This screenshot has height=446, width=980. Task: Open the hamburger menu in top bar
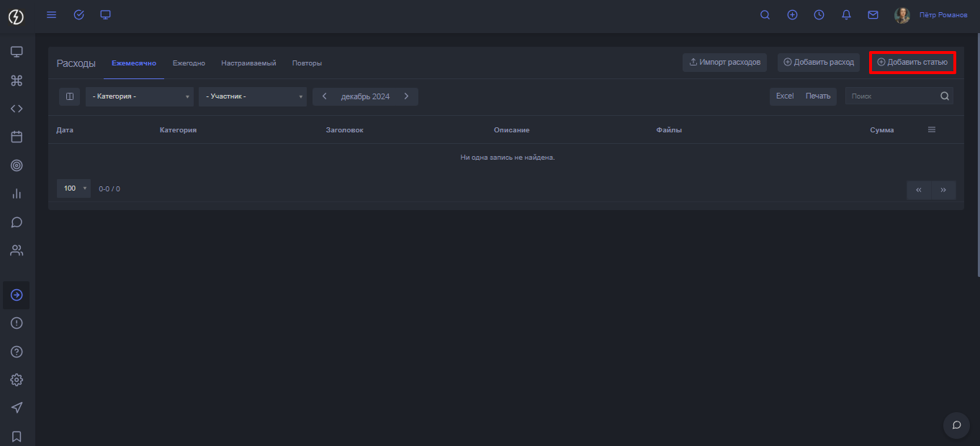coord(51,14)
